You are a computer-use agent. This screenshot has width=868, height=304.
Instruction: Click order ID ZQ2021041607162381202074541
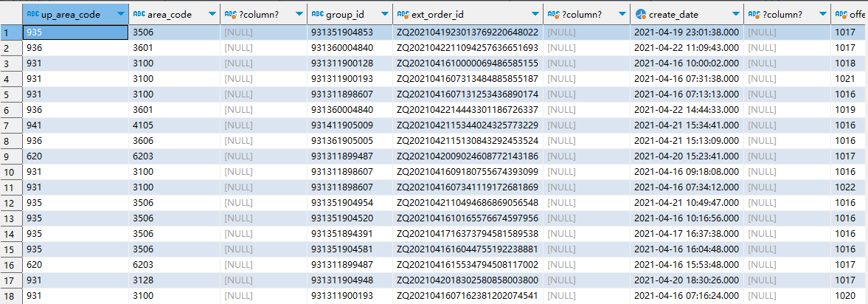pyautogui.click(x=468, y=296)
